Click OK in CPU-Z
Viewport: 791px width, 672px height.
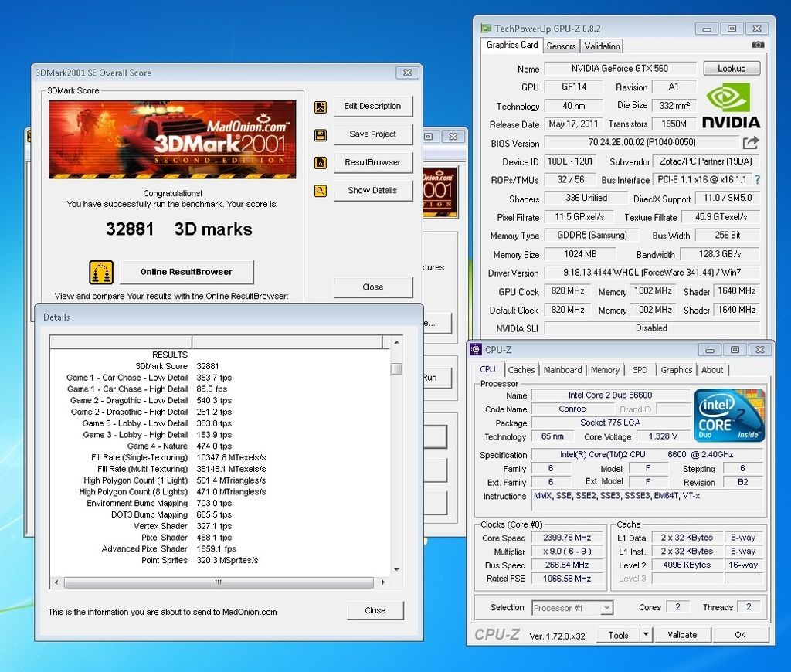[740, 635]
